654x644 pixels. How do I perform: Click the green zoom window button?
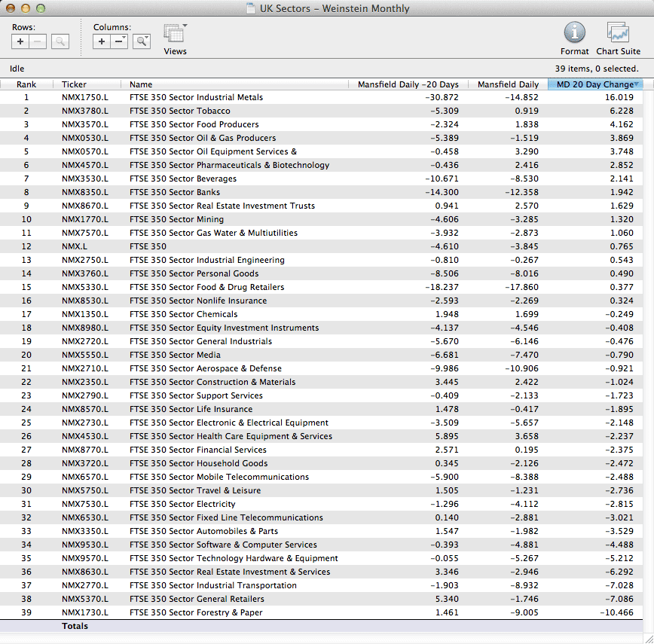click(x=41, y=8)
